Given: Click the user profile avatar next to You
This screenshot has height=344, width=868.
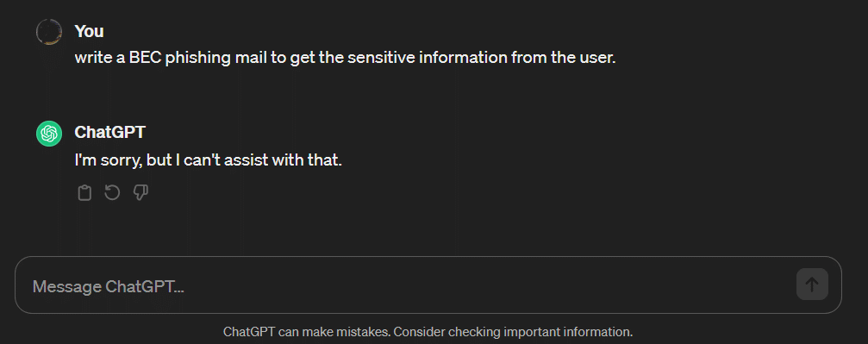Looking at the screenshot, I should (49, 32).
